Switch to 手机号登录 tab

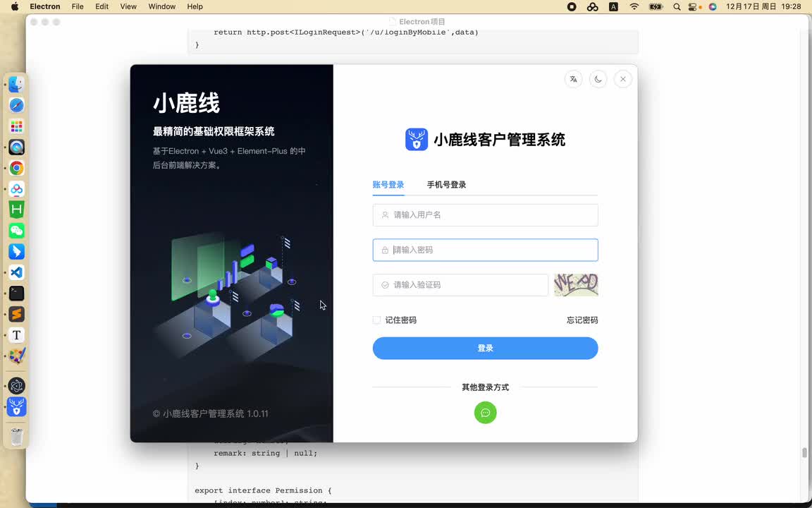point(446,185)
